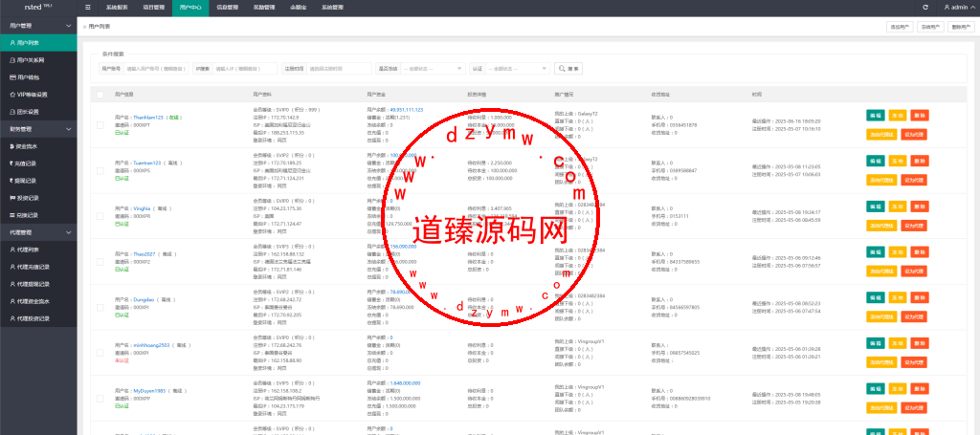Switch to the 奖励管理 top tab
This screenshot has width=980, height=435.
tap(264, 8)
